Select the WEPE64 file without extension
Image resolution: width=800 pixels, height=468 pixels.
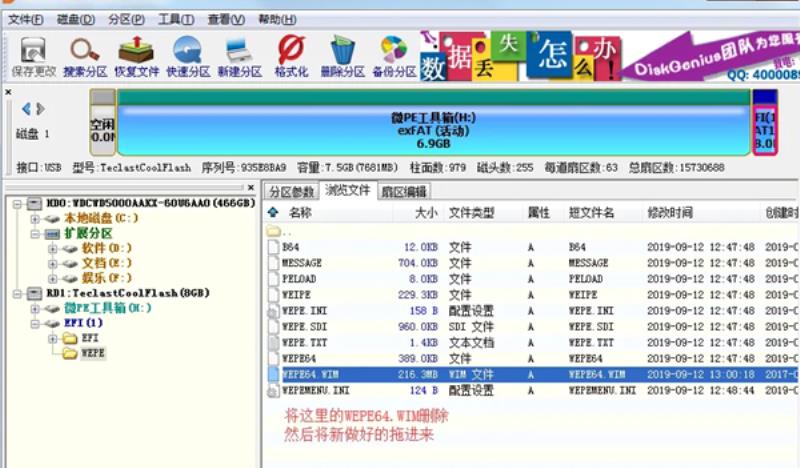(x=299, y=358)
